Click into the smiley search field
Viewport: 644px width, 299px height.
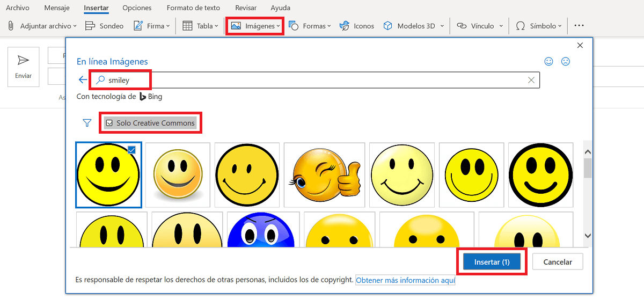pos(314,80)
